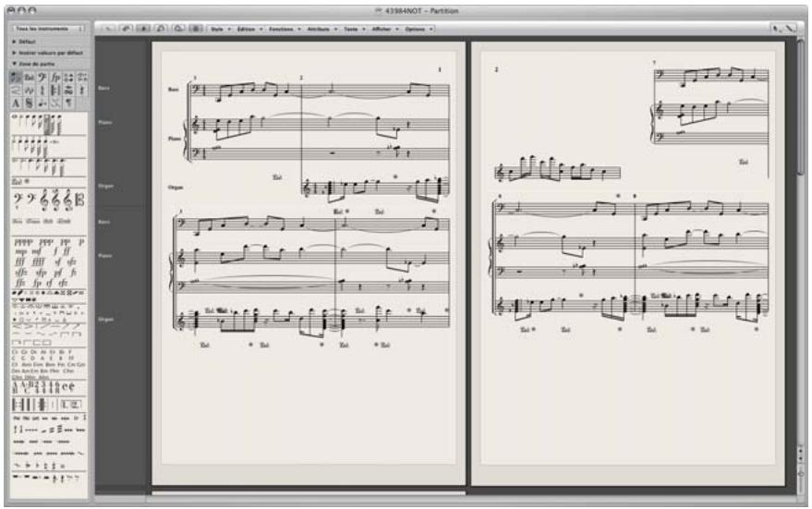Select the Pointer tool in score toolbar
This screenshot has height=509, width=812.
click(775, 29)
